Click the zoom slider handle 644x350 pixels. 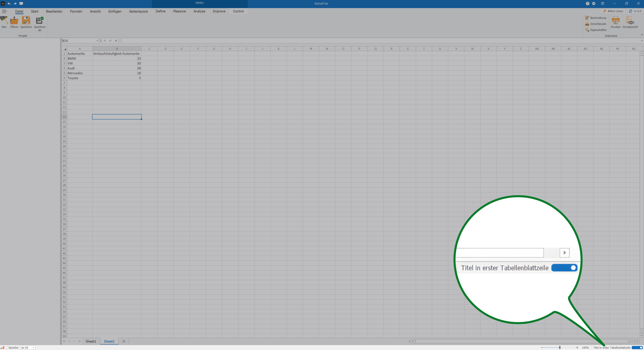pyautogui.click(x=560, y=347)
